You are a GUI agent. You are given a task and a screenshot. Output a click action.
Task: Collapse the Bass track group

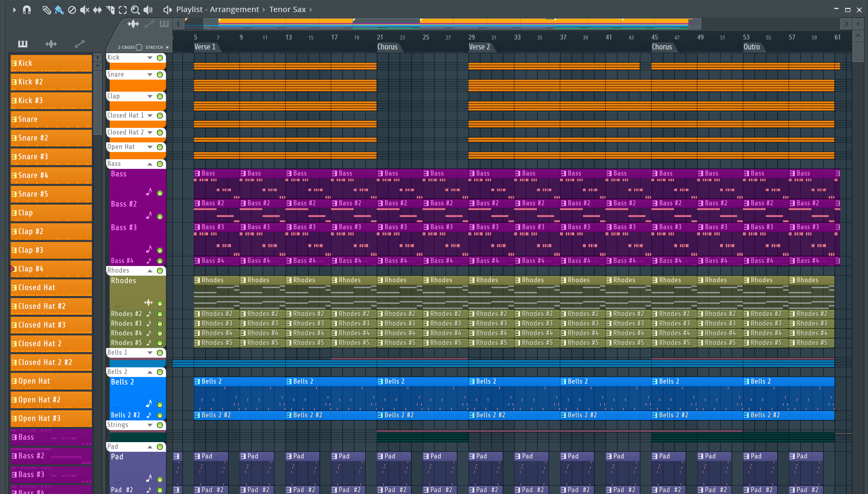(149, 164)
